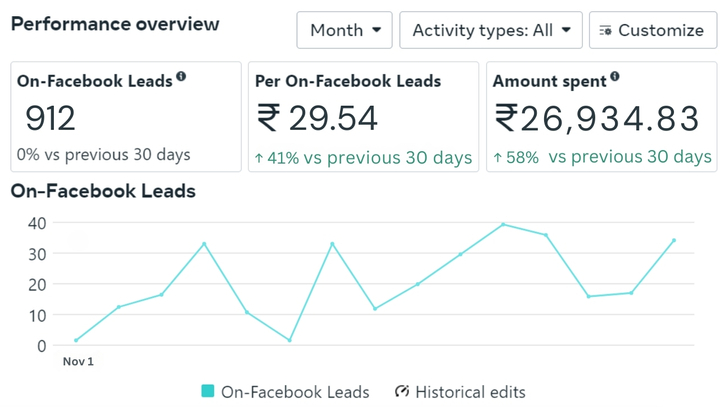Select the Per On-Facebook Leads card
The image size is (725, 407).
pyautogui.click(x=363, y=117)
